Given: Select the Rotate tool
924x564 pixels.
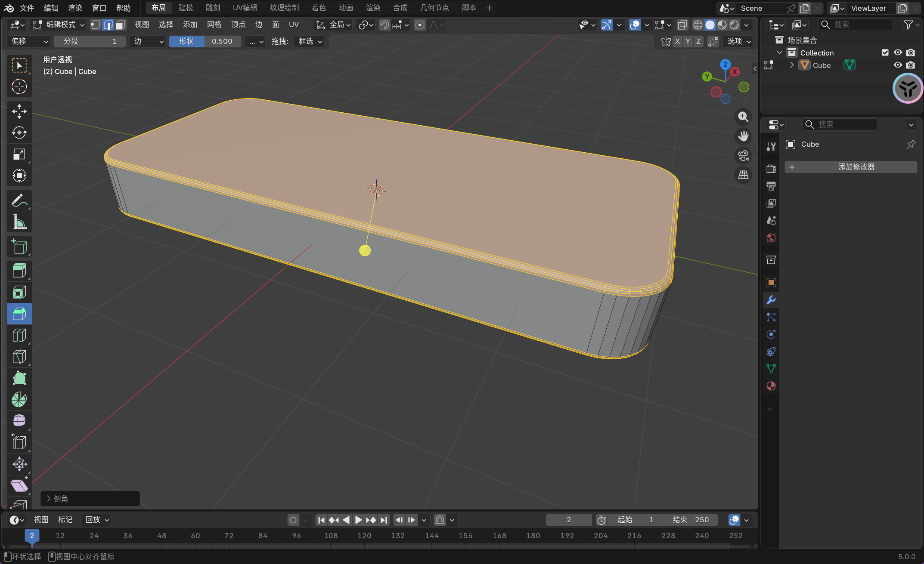Looking at the screenshot, I should [19, 133].
